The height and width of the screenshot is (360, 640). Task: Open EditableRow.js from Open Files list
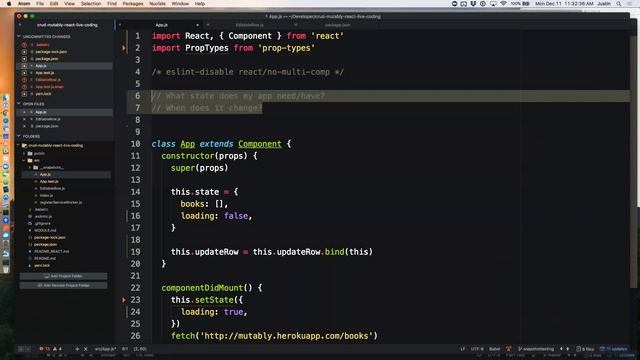[x=48, y=119]
